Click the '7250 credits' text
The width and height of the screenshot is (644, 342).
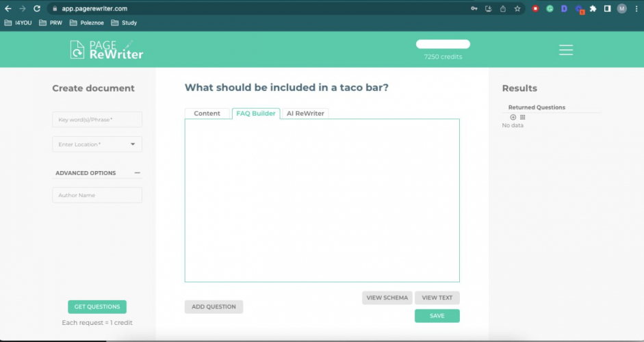click(x=443, y=57)
